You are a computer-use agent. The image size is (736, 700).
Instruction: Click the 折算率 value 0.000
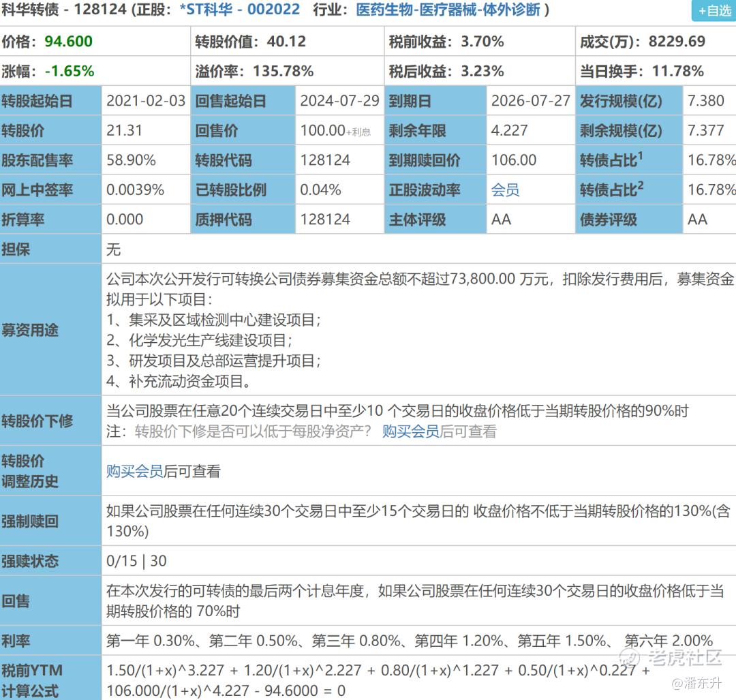click(125, 219)
